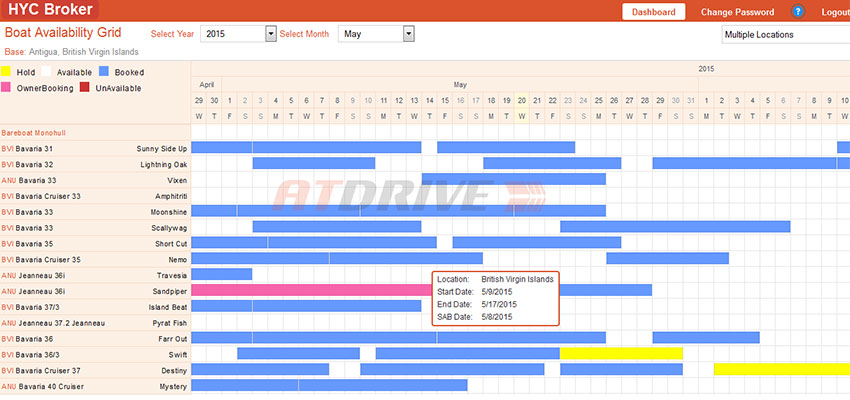The image size is (850, 400).
Task: Select the Vixen boat name
Action: tap(177, 180)
